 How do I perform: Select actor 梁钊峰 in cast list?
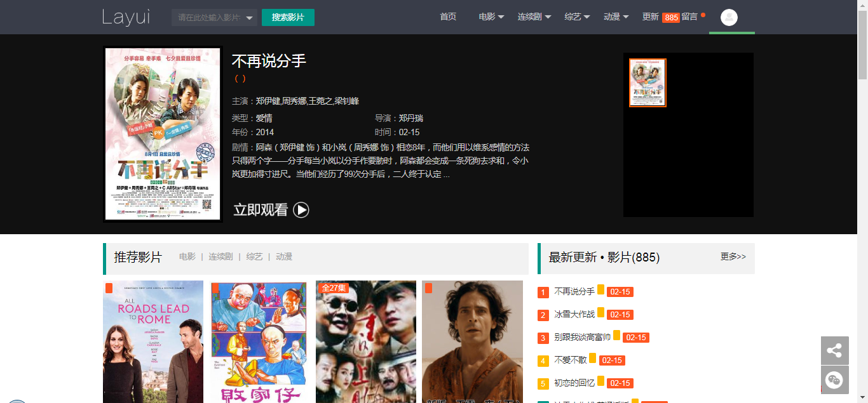tap(347, 101)
